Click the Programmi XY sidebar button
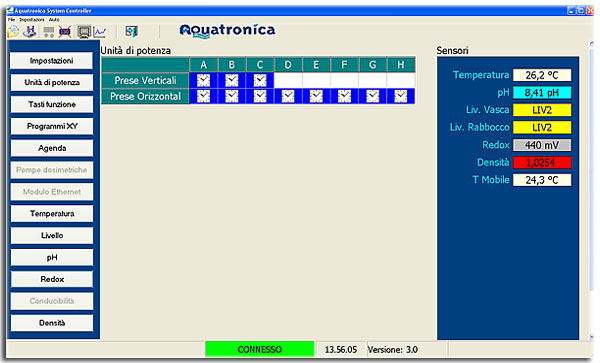This screenshot has width=600, height=363. pos(52,126)
